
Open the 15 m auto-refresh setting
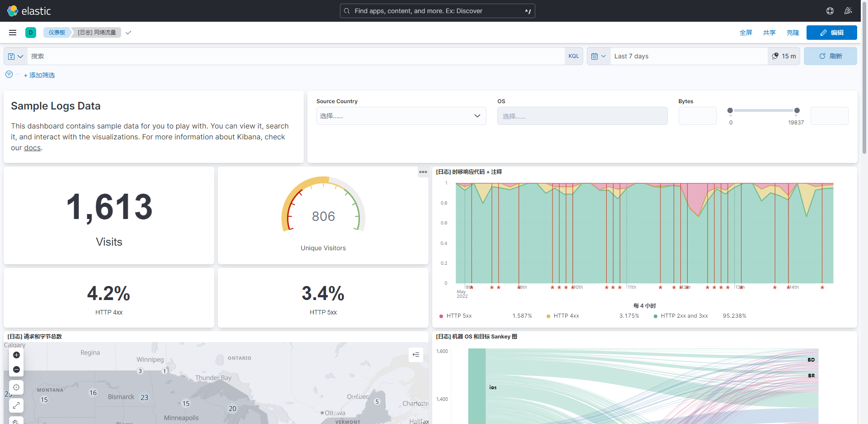pos(784,56)
